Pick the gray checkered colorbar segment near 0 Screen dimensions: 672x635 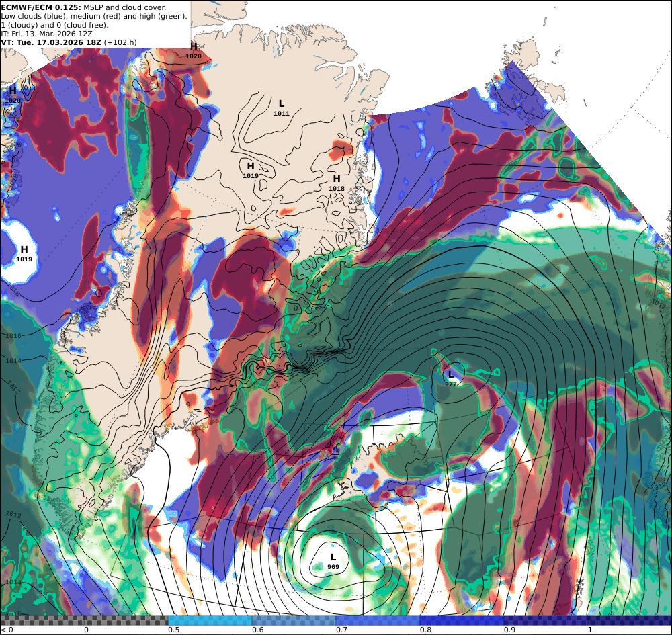[x=85, y=620]
